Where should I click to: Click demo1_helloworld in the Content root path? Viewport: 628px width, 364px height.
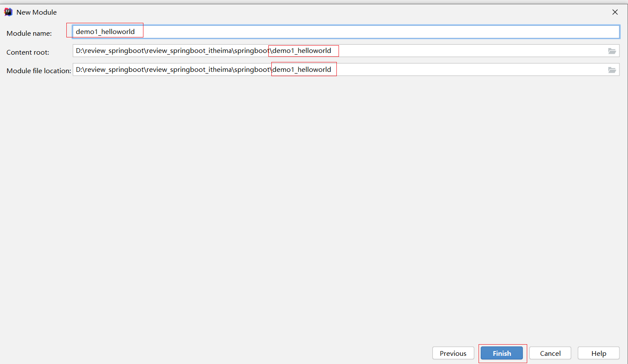[x=302, y=51]
